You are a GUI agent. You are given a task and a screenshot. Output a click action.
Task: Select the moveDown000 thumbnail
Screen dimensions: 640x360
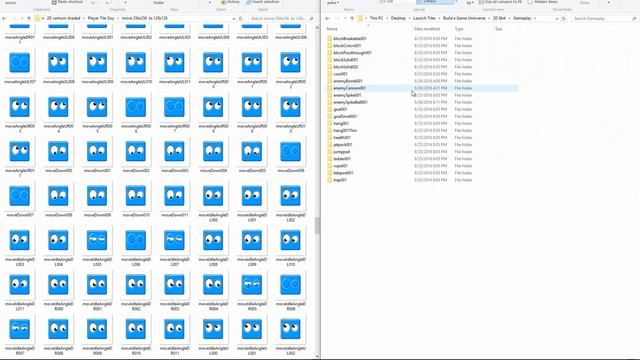[x=58, y=155]
